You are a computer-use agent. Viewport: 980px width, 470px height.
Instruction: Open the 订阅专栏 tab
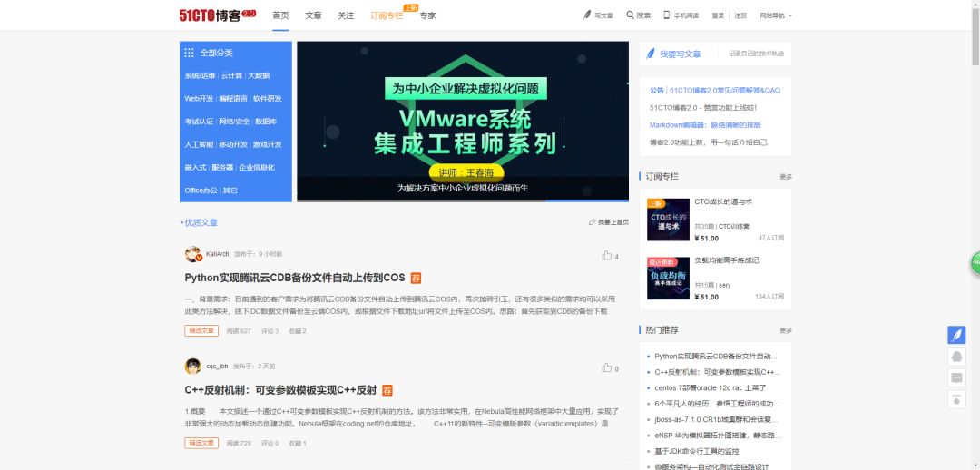click(387, 15)
